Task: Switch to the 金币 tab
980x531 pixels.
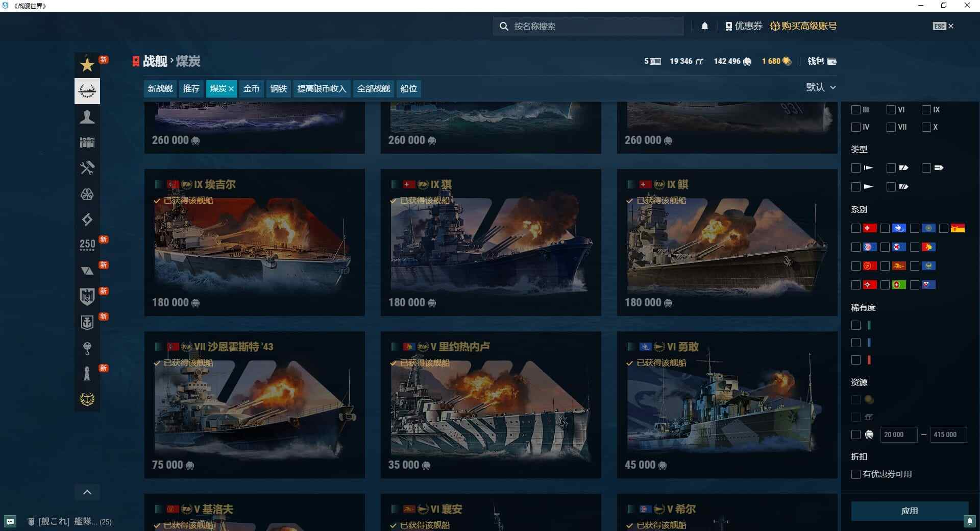Action: 251,88
